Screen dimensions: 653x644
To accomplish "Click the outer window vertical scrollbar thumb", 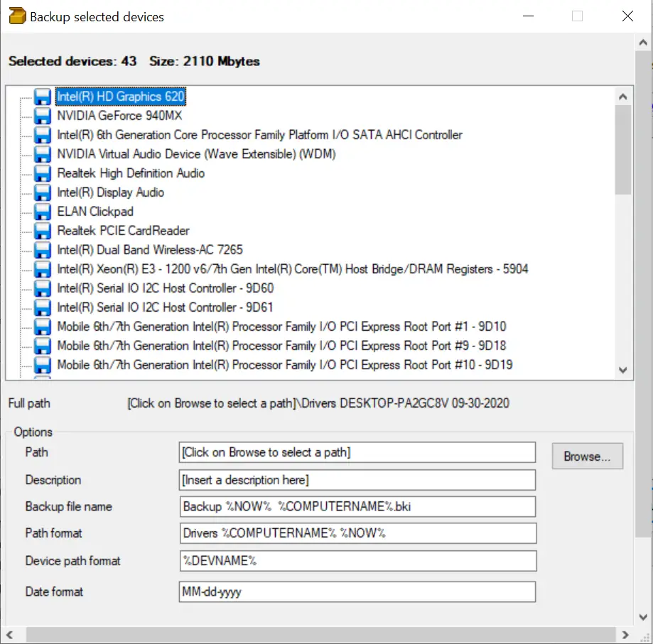I will (x=643, y=294).
